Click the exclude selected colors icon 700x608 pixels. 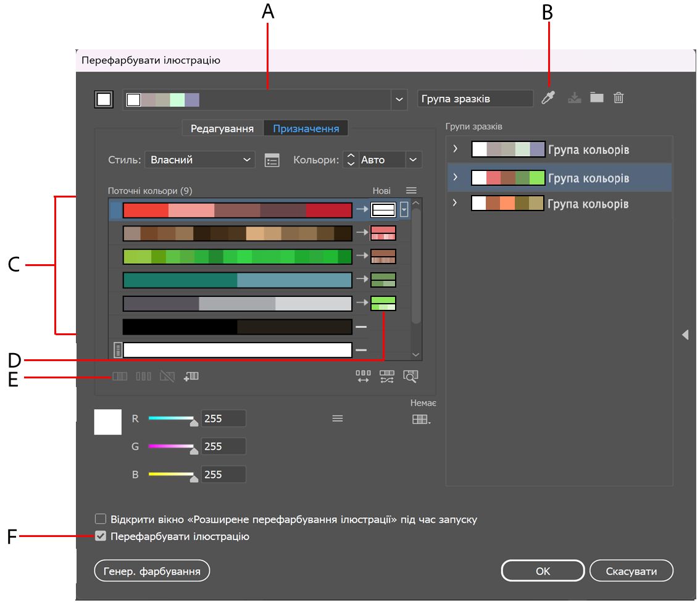coord(167,377)
